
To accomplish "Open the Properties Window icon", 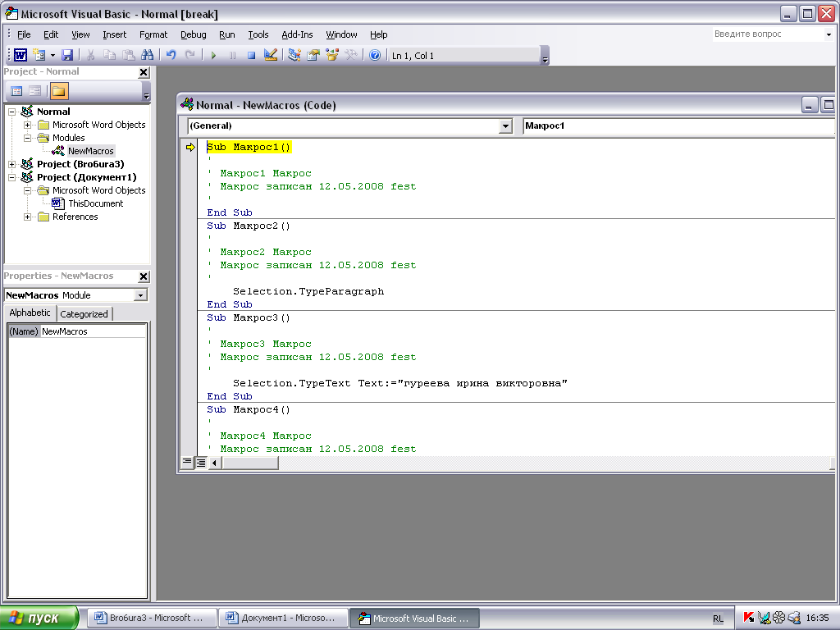I will [x=313, y=55].
